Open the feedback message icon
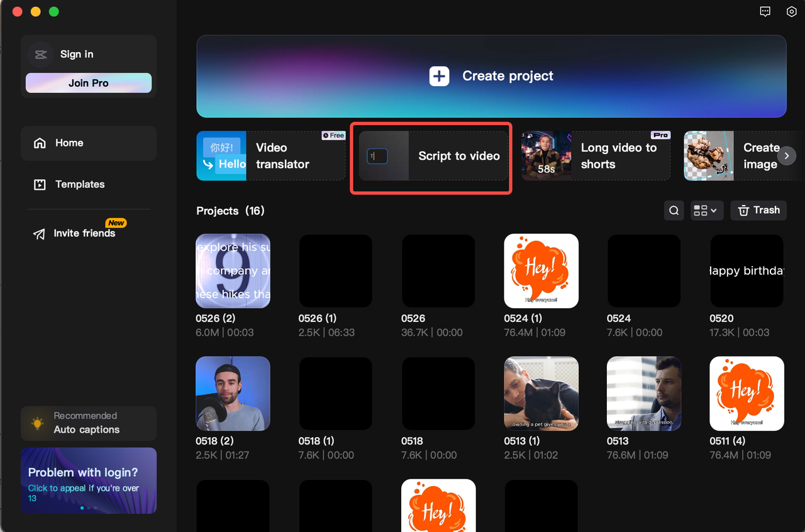Viewport: 805px width, 532px height. (765, 11)
